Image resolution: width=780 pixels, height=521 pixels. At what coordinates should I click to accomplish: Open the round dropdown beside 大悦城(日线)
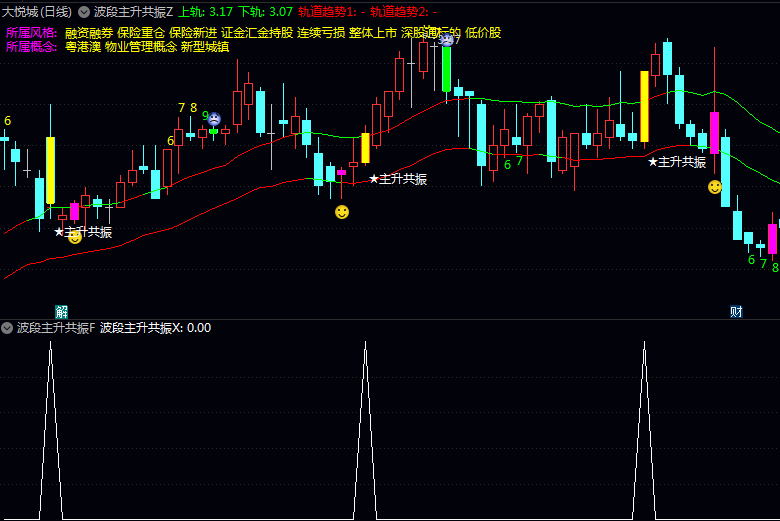coord(84,12)
